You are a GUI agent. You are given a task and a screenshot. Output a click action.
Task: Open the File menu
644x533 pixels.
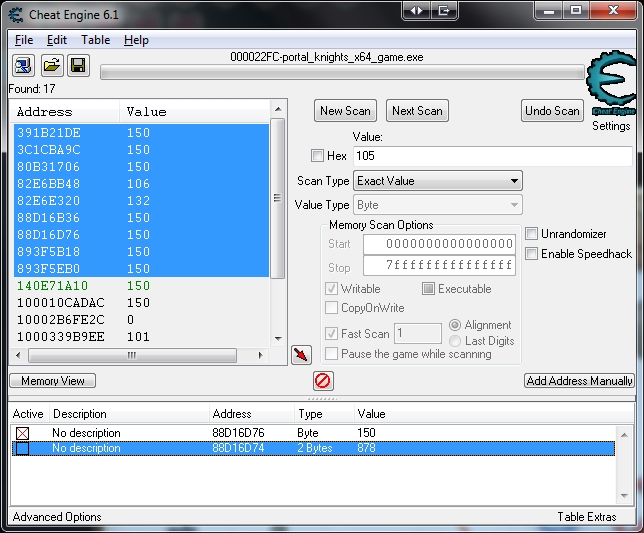tap(24, 40)
